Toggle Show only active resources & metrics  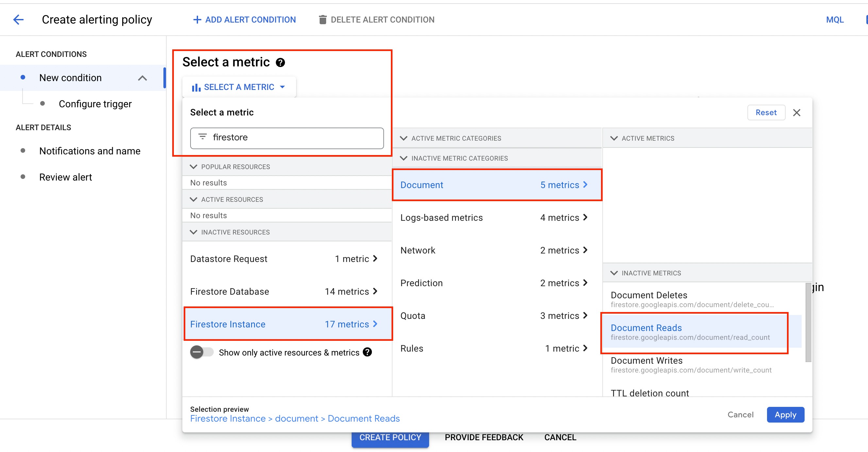[202, 352]
